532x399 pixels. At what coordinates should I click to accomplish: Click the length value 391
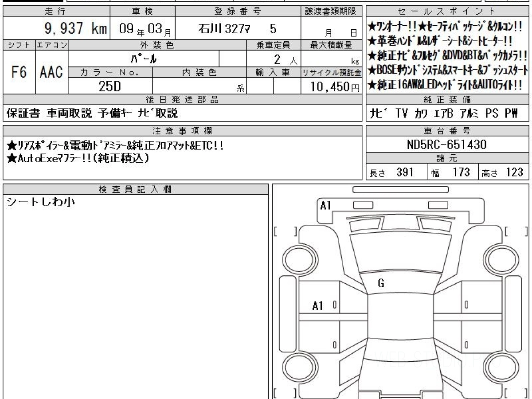(405, 172)
